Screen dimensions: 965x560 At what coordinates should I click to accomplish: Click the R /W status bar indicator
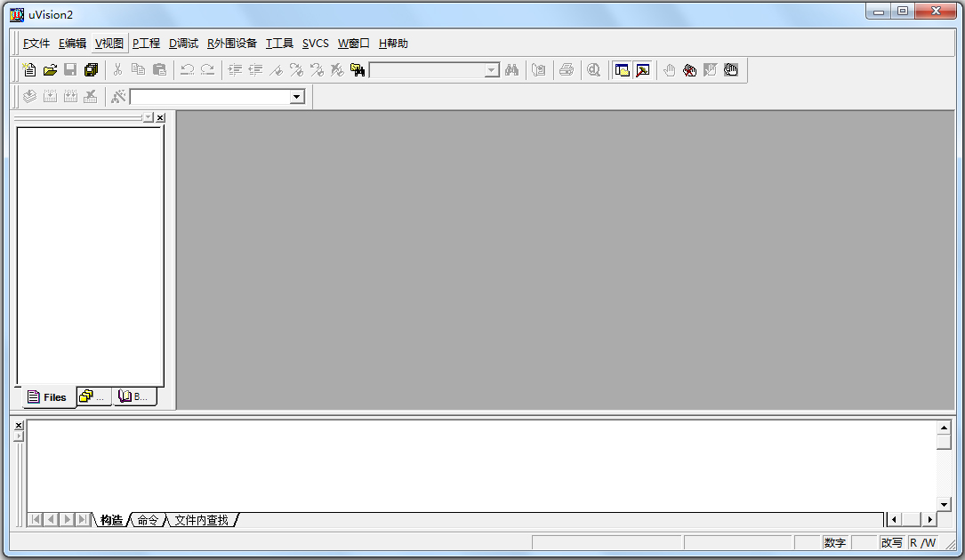coord(922,543)
